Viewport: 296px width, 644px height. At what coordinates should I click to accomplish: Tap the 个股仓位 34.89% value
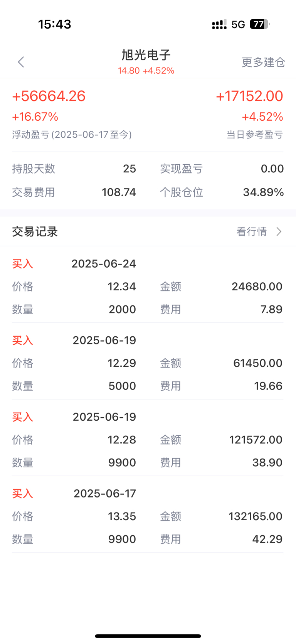[263, 192]
